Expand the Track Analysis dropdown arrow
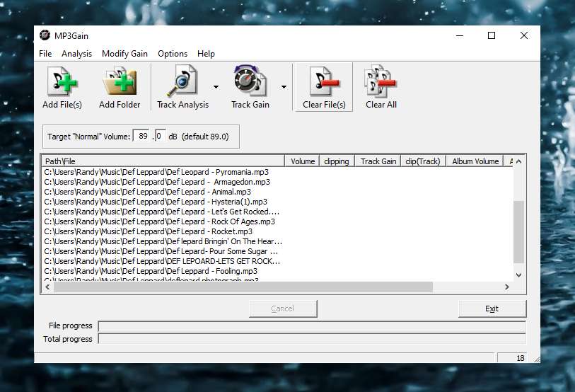The width and height of the screenshot is (575, 392). click(x=216, y=87)
